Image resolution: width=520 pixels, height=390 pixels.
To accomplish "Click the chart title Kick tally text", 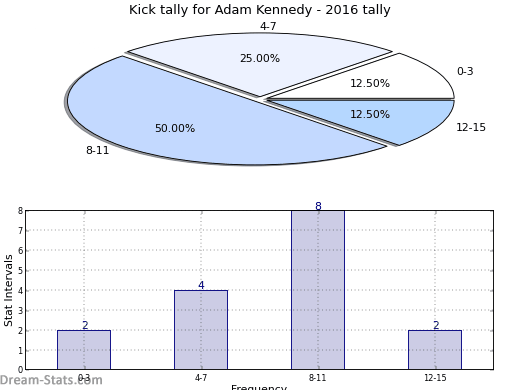I will [x=260, y=10].
